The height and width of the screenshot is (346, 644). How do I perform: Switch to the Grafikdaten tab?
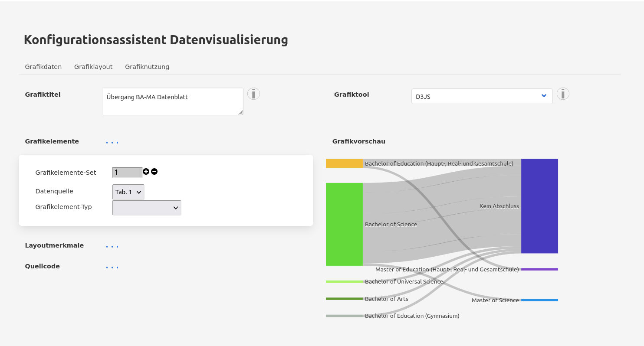pos(43,67)
